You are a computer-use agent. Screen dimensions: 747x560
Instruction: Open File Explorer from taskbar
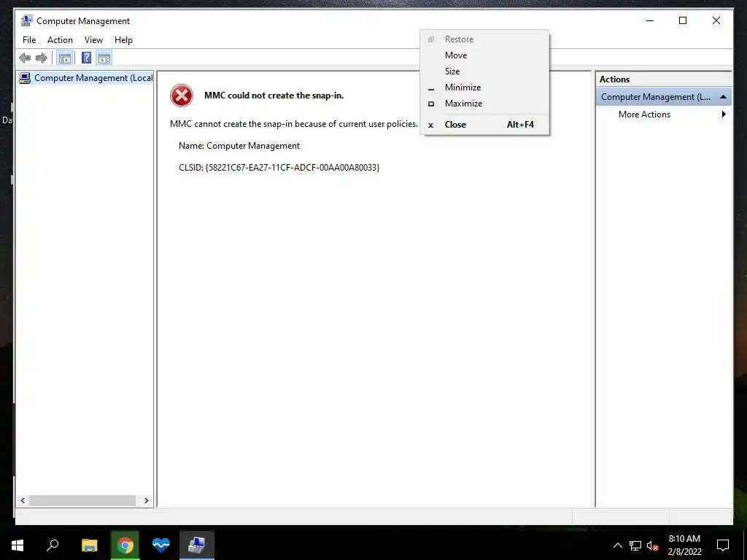coord(89,545)
